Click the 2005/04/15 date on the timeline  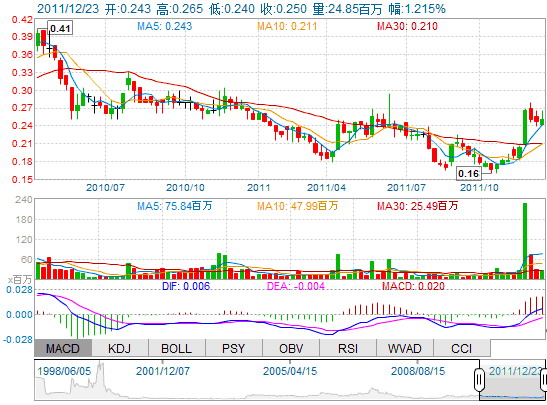click(290, 371)
